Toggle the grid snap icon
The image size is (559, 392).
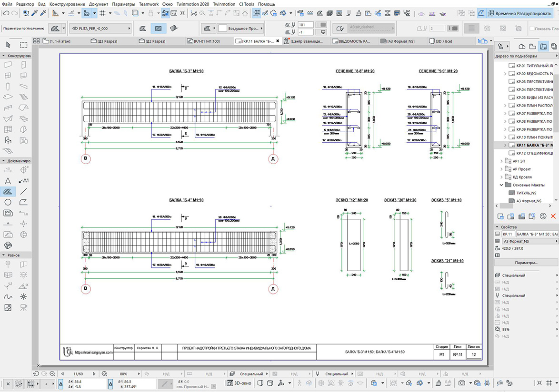coord(102,13)
